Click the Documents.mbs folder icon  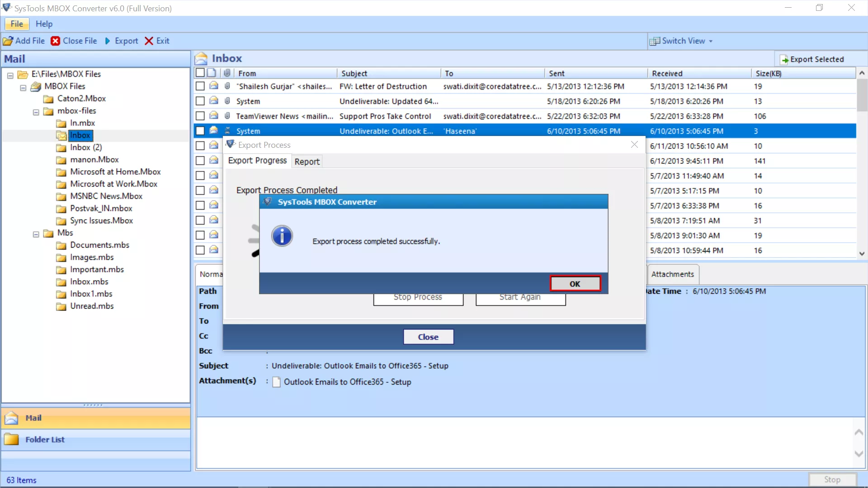click(61, 245)
